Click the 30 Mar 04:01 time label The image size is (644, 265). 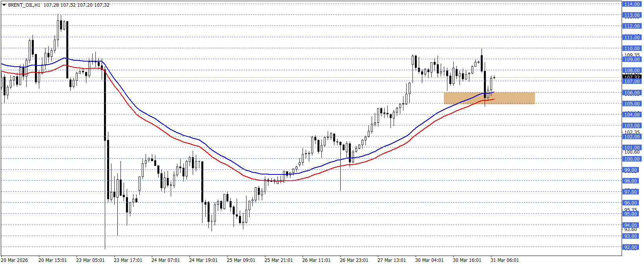point(429,260)
